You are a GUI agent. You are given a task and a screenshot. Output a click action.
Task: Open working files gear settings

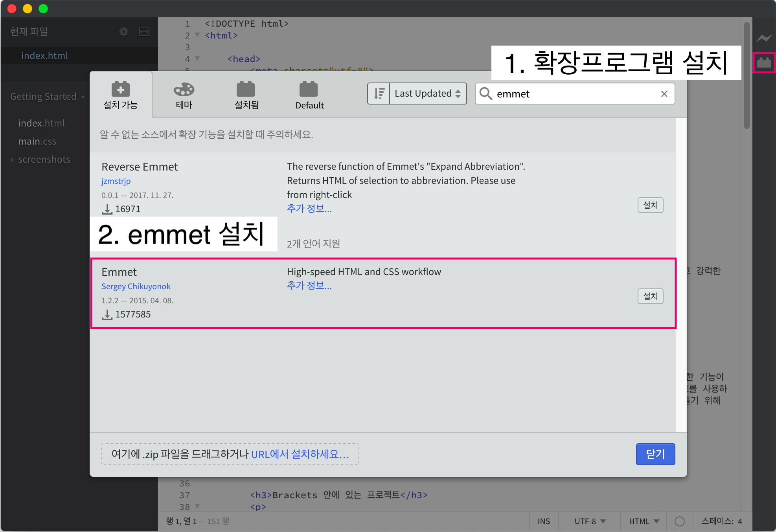click(x=124, y=32)
